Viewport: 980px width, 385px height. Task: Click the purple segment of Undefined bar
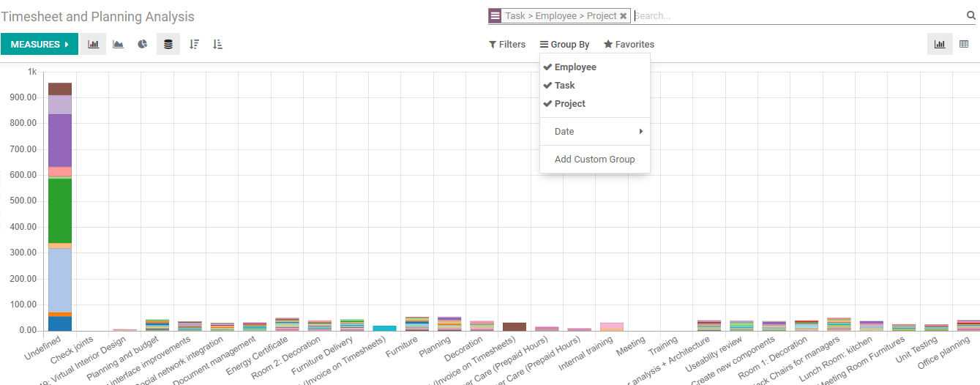pyautogui.click(x=60, y=141)
